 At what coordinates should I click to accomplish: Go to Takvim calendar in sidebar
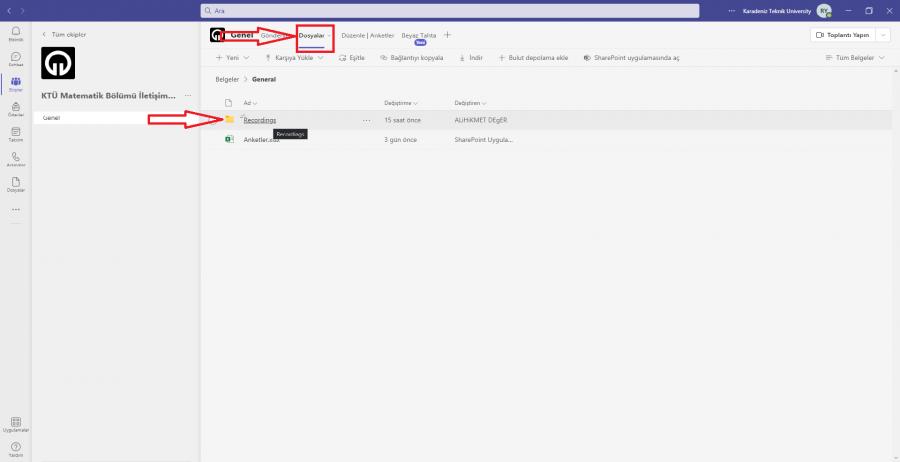point(15,134)
